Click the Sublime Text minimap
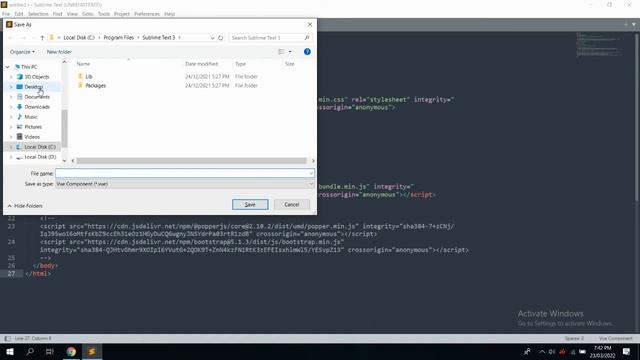Image resolution: width=640 pixels, height=360 pixels. point(599,45)
